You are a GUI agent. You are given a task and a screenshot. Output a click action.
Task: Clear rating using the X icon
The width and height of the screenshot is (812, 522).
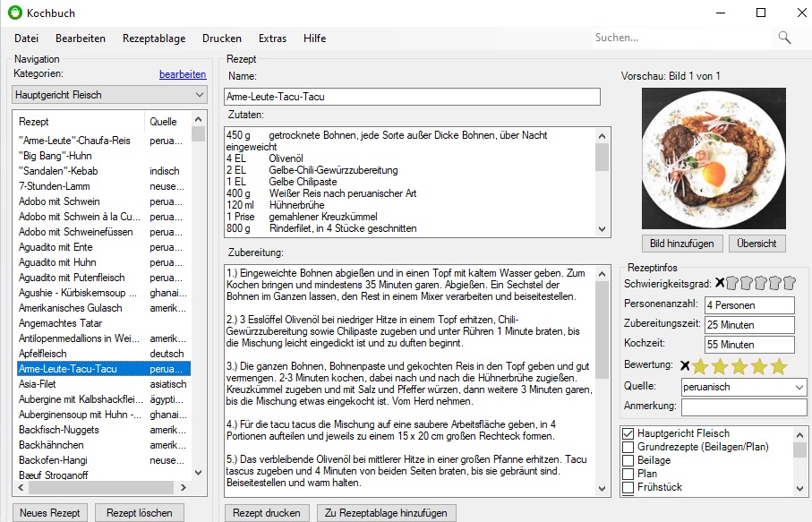pyautogui.click(x=685, y=365)
